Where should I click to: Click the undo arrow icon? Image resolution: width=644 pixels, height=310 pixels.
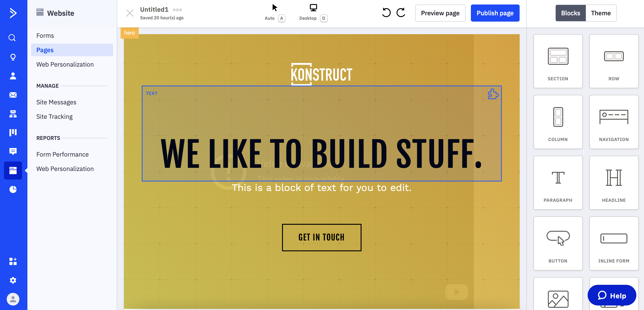tap(386, 13)
